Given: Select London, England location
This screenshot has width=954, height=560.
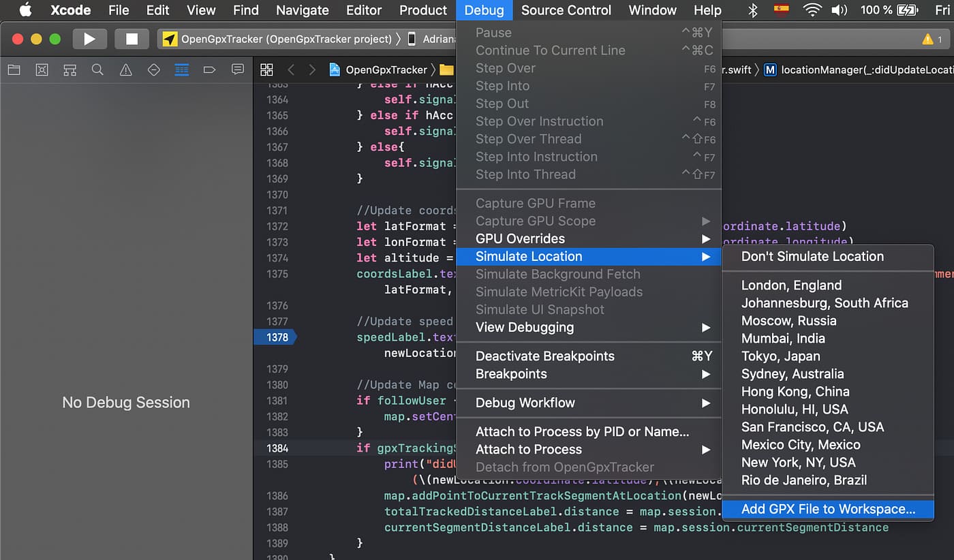Looking at the screenshot, I should pos(828,285).
